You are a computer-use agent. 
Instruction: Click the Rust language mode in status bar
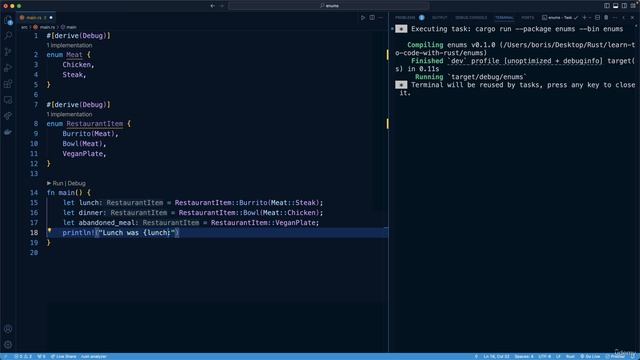point(570,356)
